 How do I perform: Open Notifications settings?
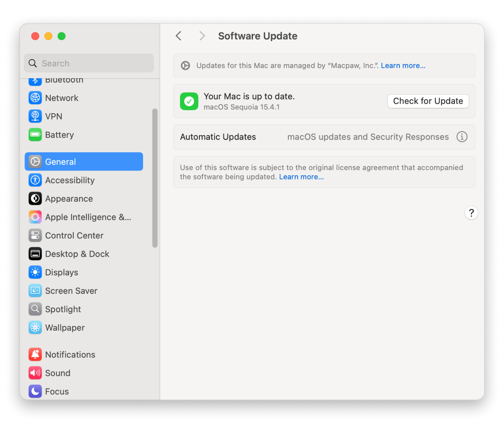70,355
